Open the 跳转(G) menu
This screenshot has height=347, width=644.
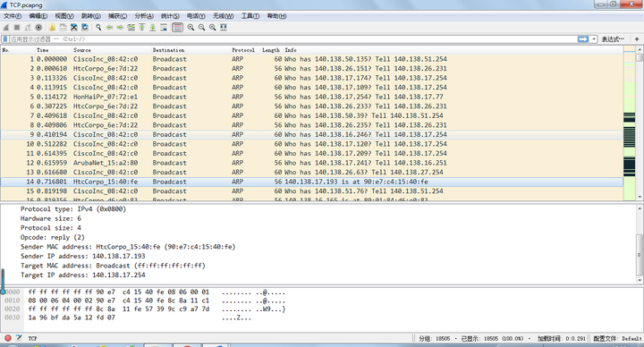90,16
